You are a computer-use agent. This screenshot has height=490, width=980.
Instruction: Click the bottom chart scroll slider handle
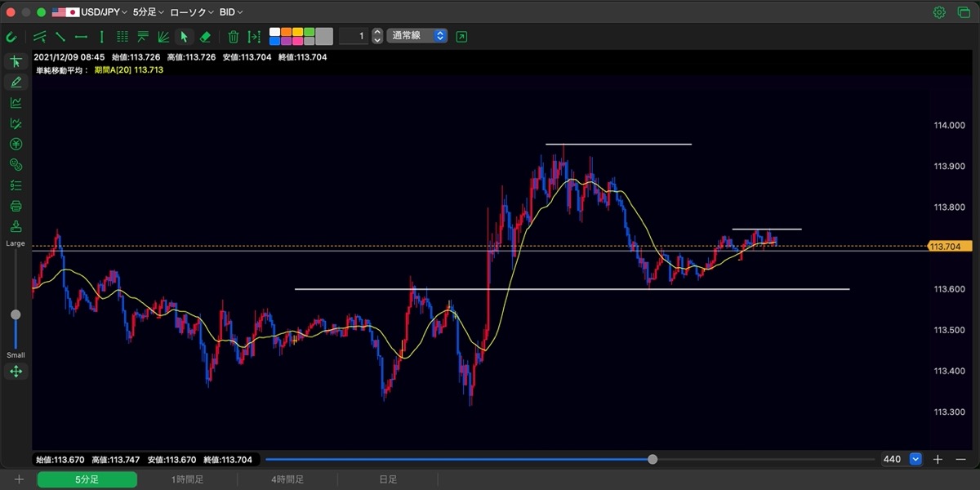click(653, 459)
